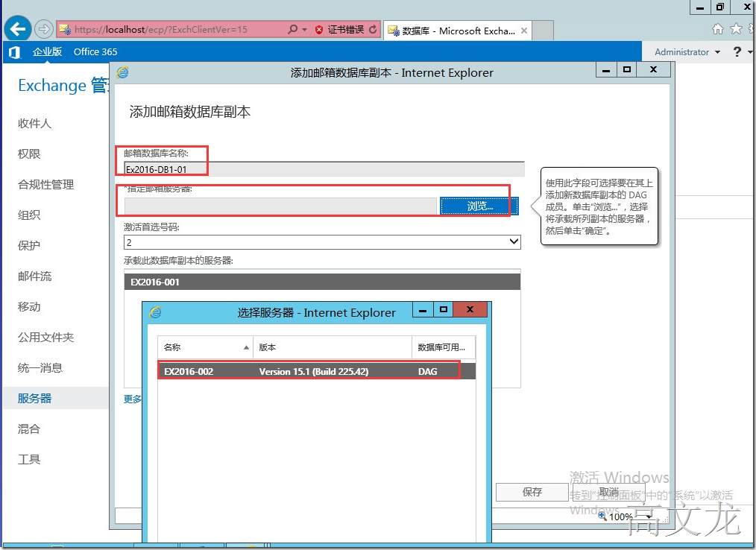
Task: Open 公用文件夹 in the sidebar
Action: 45,338
